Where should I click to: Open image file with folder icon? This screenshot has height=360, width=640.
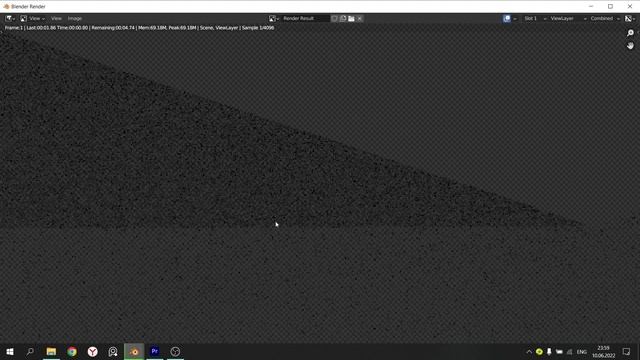pos(351,18)
